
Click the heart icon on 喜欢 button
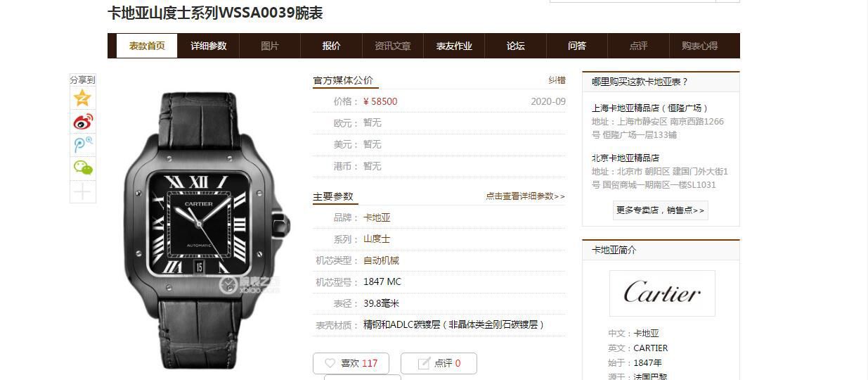click(x=330, y=363)
